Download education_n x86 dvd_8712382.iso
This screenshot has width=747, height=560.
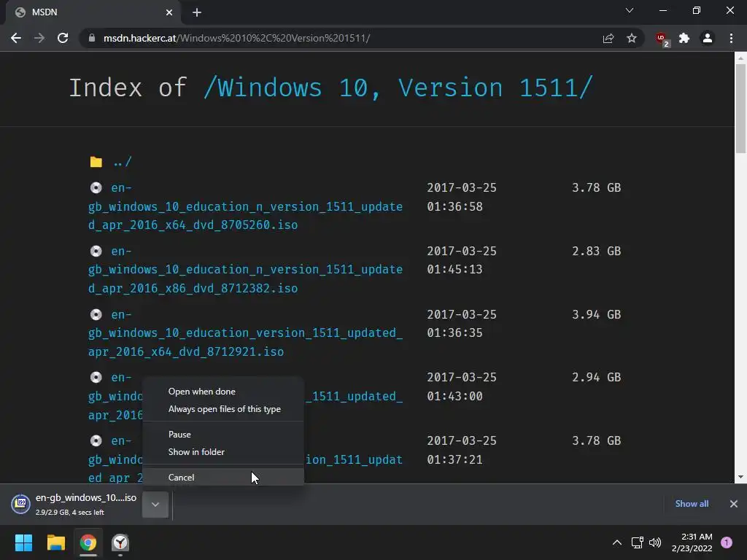[x=245, y=270]
